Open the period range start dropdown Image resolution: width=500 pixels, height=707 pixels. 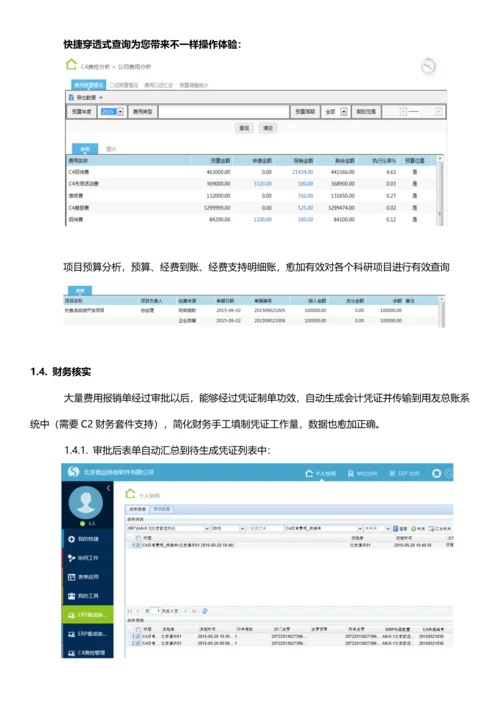point(403,111)
